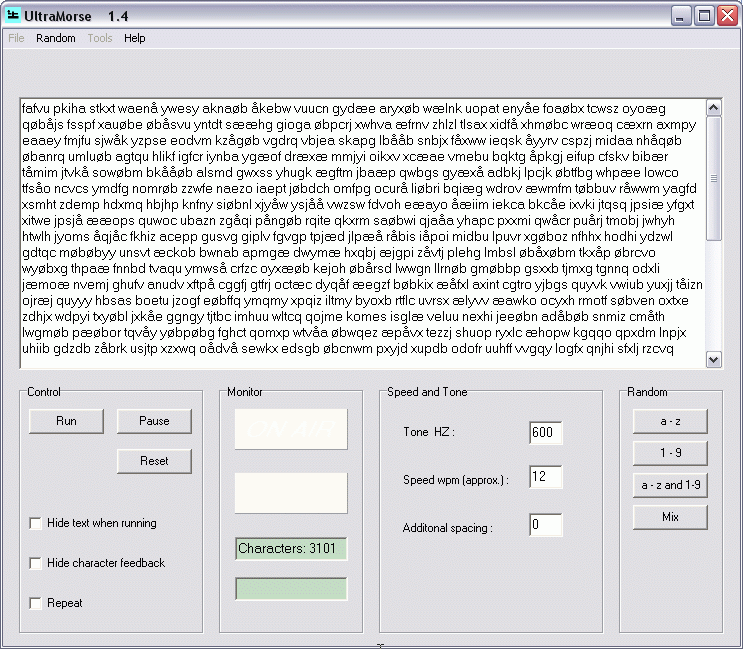Toggle Hide character feedback checkbox
Image resolution: width=743 pixels, height=649 pixels.
pyautogui.click(x=35, y=563)
